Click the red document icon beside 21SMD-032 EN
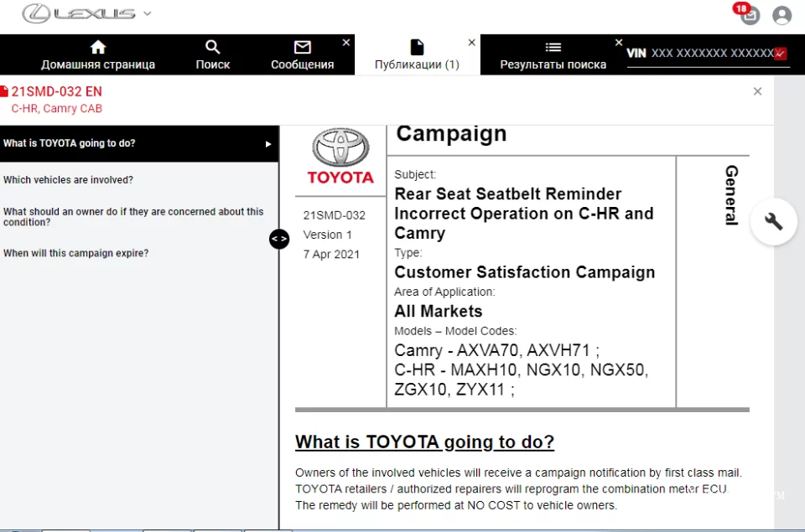Screen dimensions: 805x532 tap(4, 91)
